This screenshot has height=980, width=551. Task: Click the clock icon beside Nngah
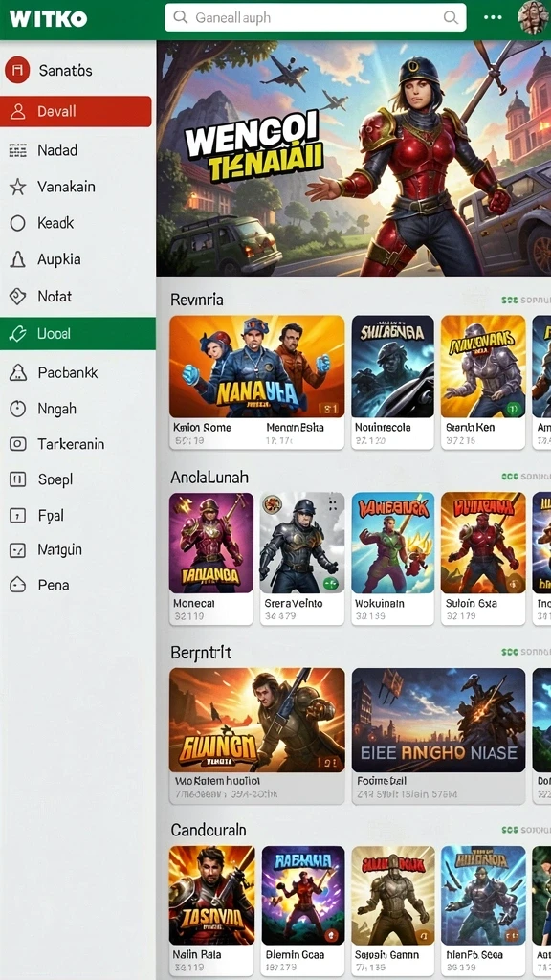click(17, 409)
